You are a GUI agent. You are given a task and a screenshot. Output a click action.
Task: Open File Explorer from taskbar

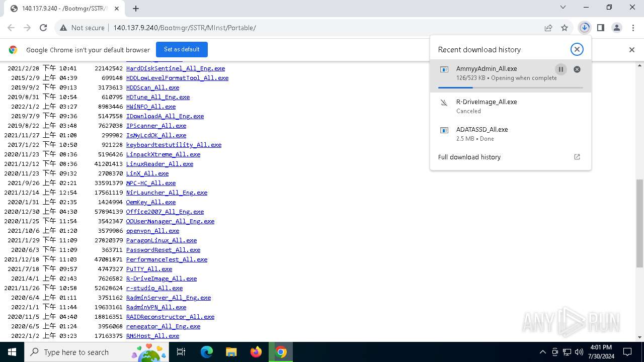(x=231, y=352)
